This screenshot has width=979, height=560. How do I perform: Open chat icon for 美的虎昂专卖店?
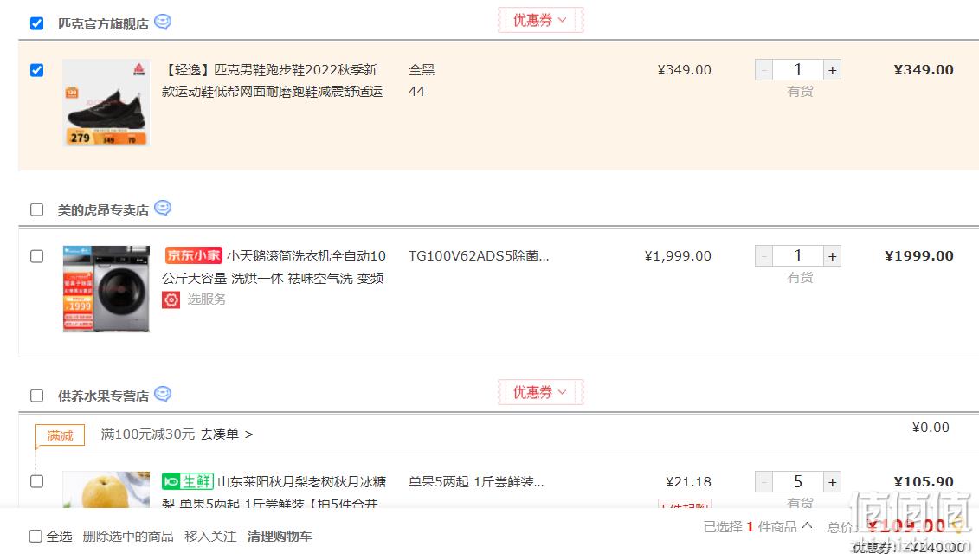(163, 208)
